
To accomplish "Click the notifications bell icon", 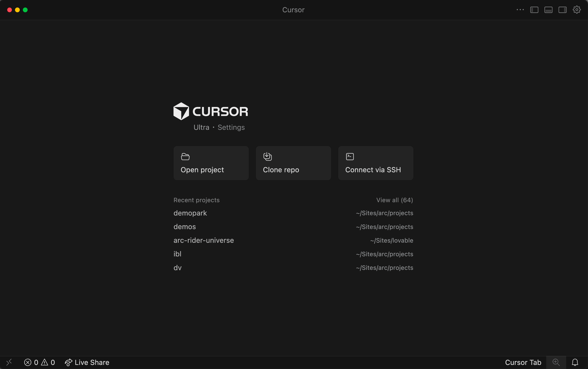I will (575, 362).
